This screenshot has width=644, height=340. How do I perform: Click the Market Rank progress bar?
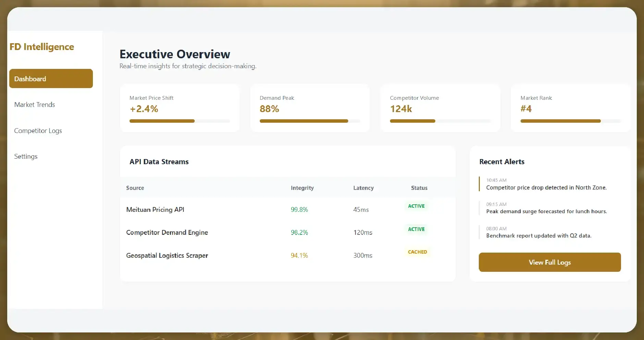(x=571, y=121)
